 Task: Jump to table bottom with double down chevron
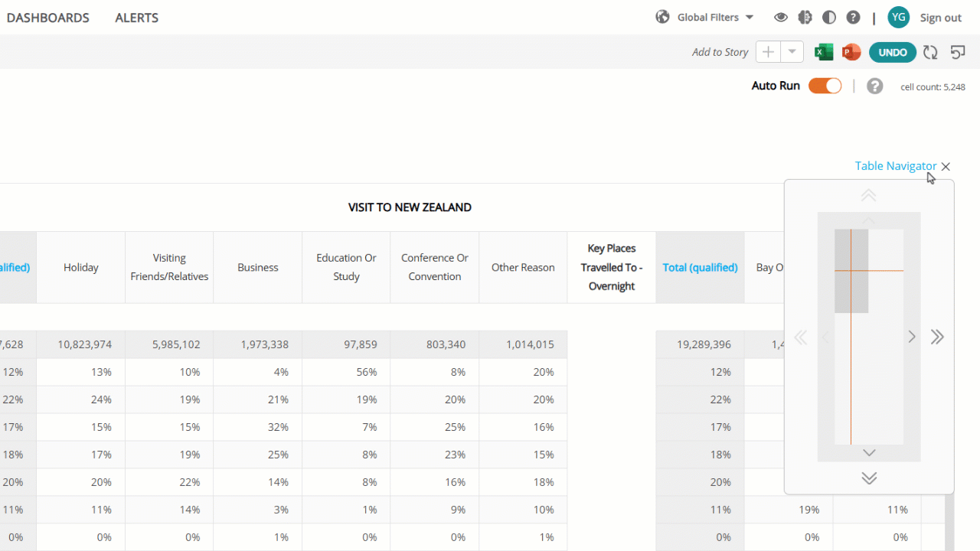[869, 478]
